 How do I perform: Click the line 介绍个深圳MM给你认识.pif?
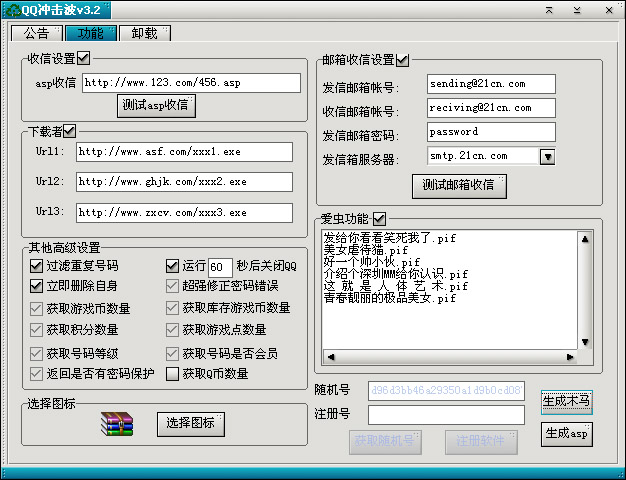coord(396,274)
